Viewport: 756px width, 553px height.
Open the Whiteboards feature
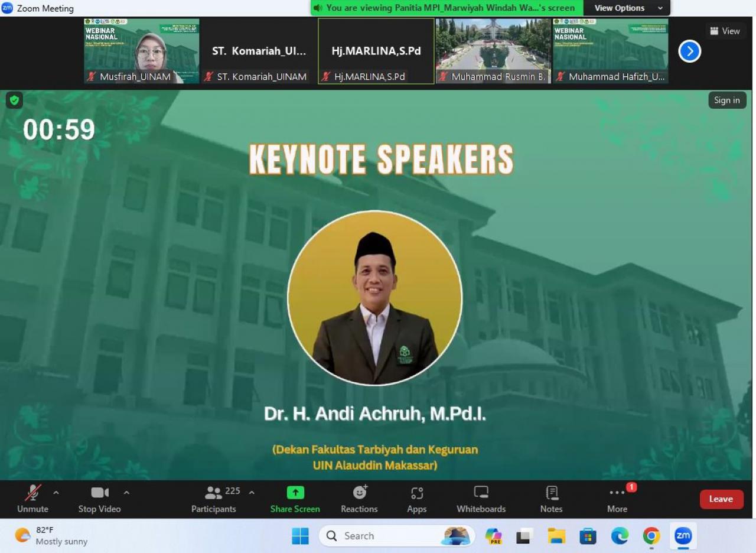pyautogui.click(x=480, y=499)
